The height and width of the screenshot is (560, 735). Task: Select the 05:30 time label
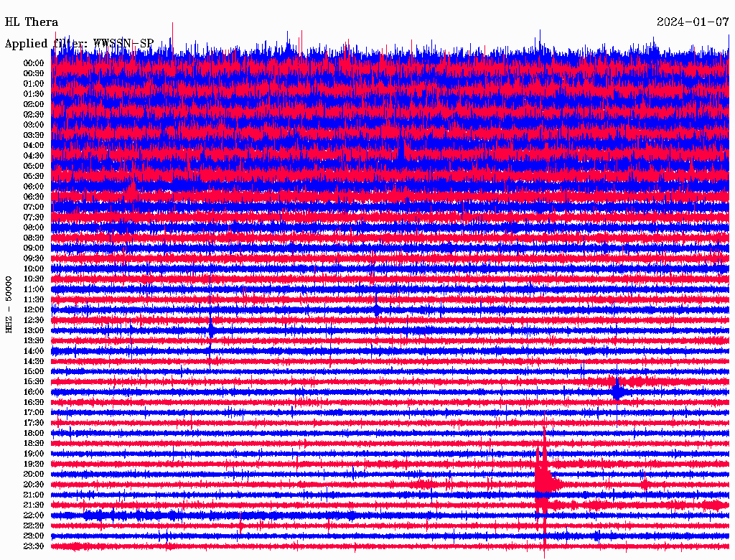pyautogui.click(x=34, y=177)
